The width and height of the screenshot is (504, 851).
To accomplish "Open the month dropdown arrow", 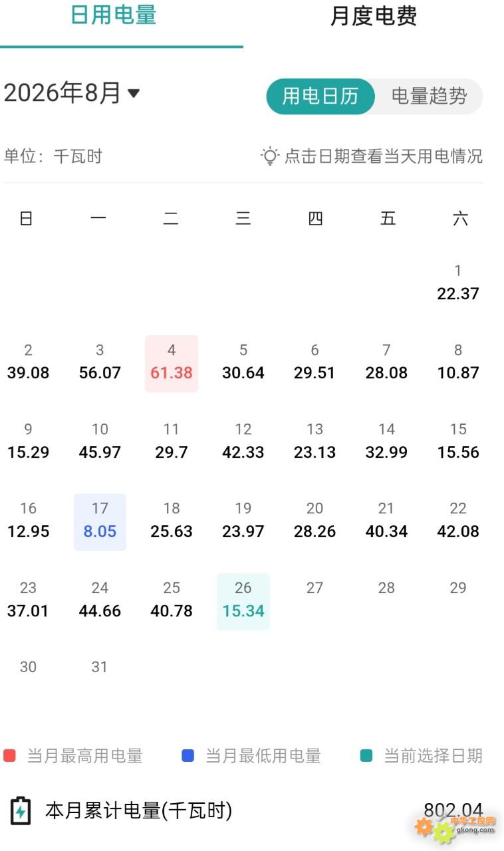I will pyautogui.click(x=134, y=93).
